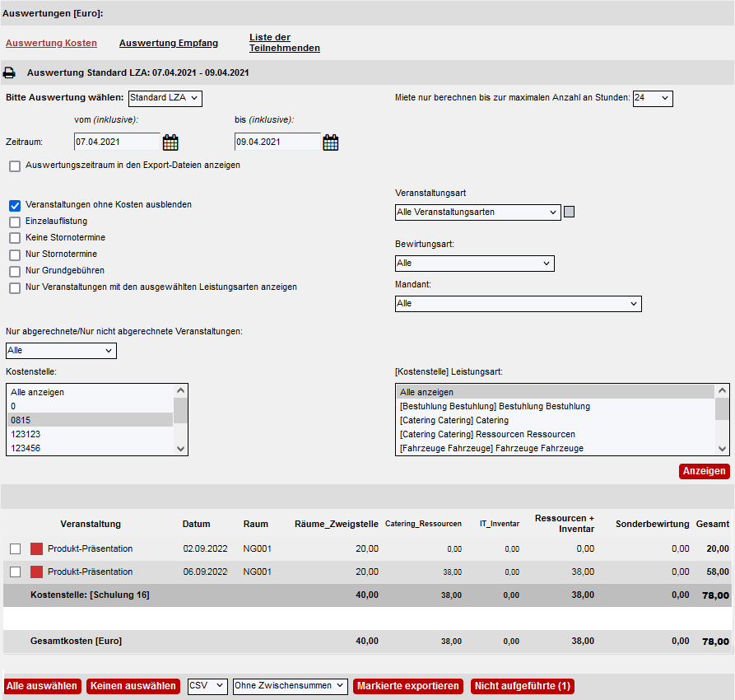Click the 58,00 Gesamt value
735x700 pixels.
pyautogui.click(x=718, y=572)
